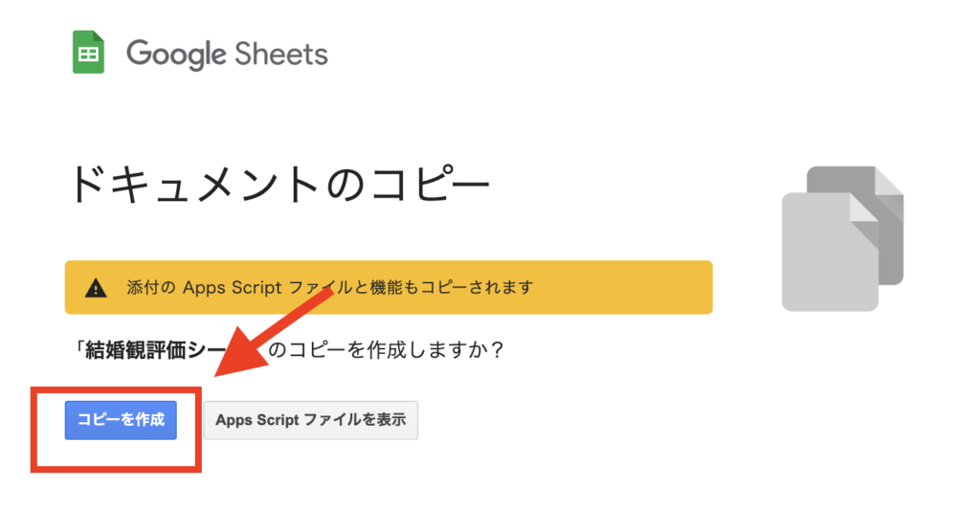Click the warning triangle icon in banner
This screenshot has width=980, height=510.
point(96,288)
